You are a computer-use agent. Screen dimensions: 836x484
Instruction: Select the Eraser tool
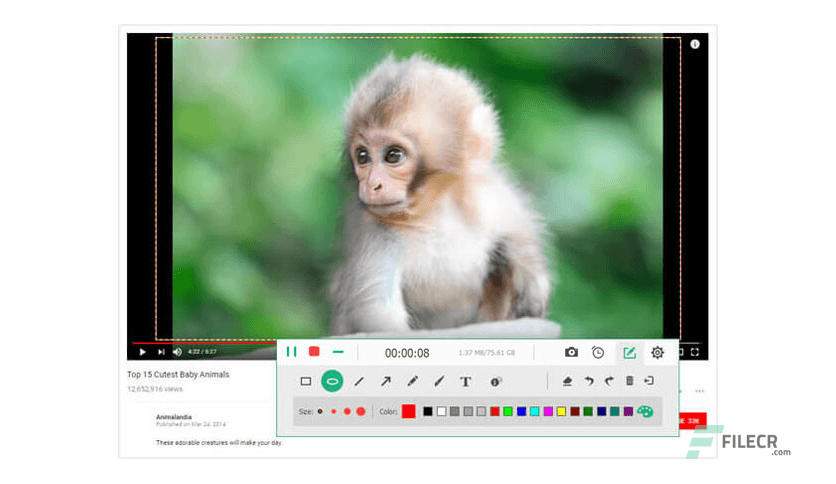[x=567, y=381]
